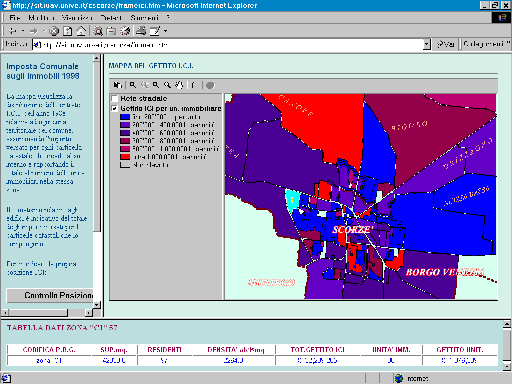The height and width of the screenshot is (384, 512).
Task: Click the empty 'non rilevato' legend swatch
Action: pyautogui.click(x=125, y=165)
